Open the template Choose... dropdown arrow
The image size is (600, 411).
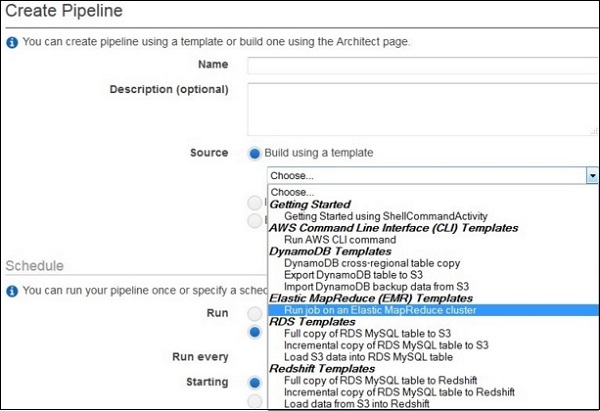click(x=592, y=174)
